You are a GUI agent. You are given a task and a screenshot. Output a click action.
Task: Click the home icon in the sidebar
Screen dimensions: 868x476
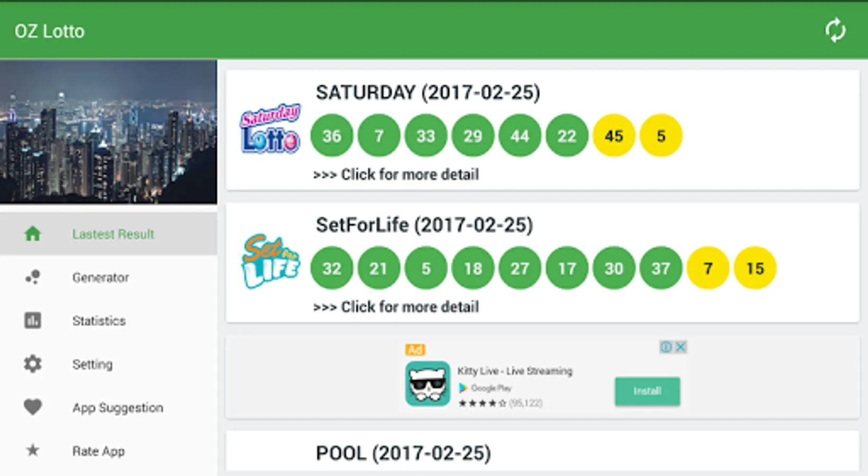pyautogui.click(x=33, y=234)
